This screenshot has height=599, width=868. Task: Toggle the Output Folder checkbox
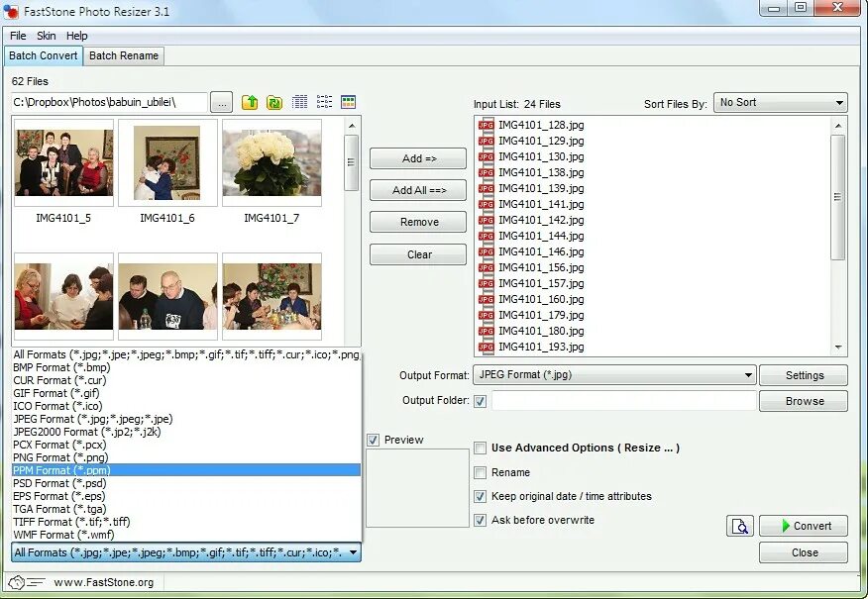[480, 401]
